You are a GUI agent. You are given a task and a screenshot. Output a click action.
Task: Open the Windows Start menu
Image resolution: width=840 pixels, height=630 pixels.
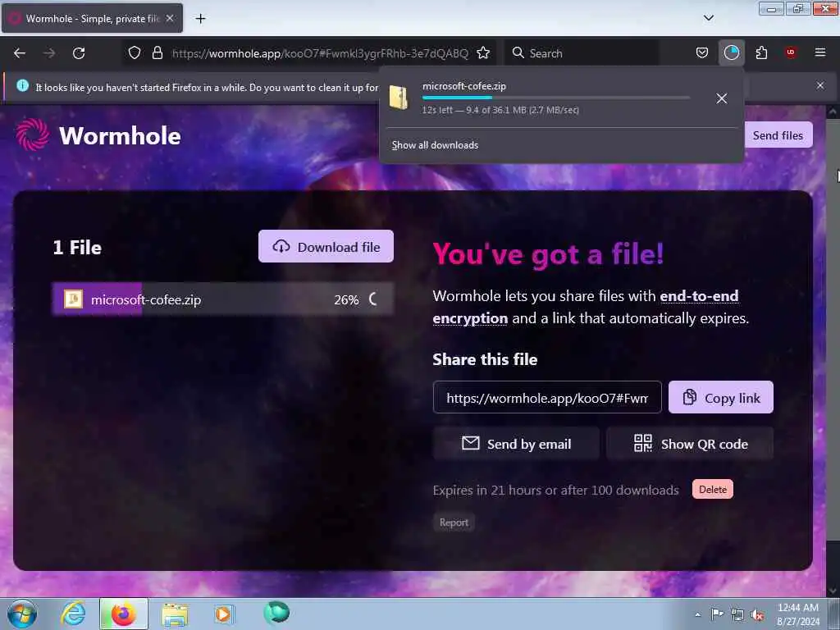pyautogui.click(x=22, y=614)
